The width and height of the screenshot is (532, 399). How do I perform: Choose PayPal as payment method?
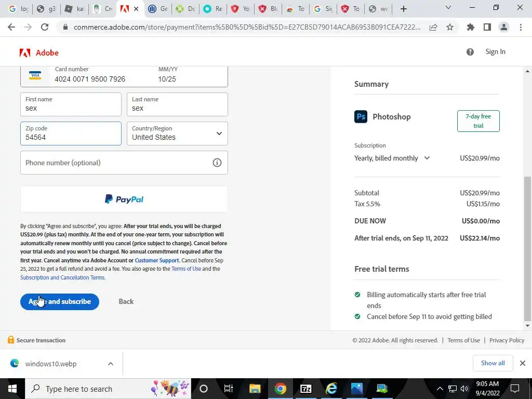point(124,199)
